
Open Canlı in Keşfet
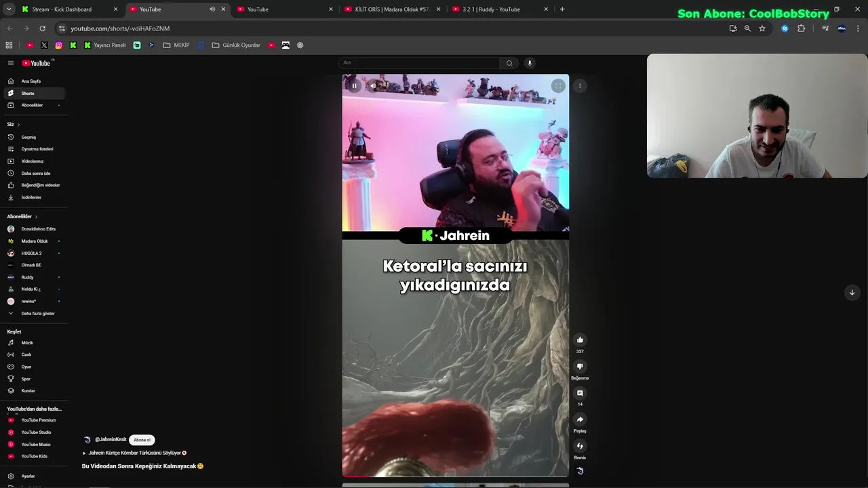pyautogui.click(x=34, y=355)
